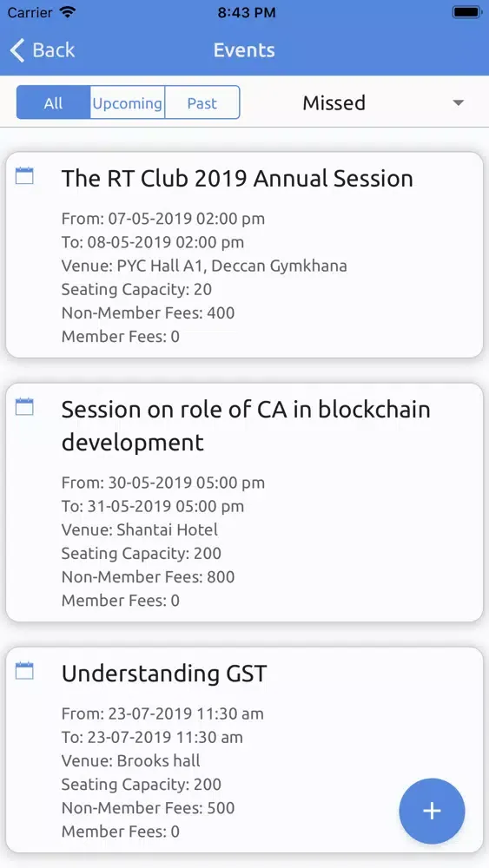Click the Missed filter label
Screen dimensions: 489x868
coord(334,103)
